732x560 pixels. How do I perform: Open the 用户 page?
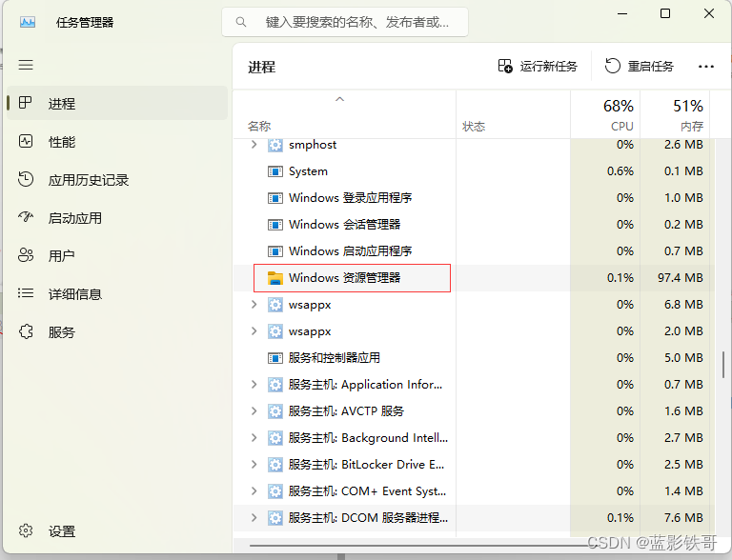pyautogui.click(x=116, y=256)
